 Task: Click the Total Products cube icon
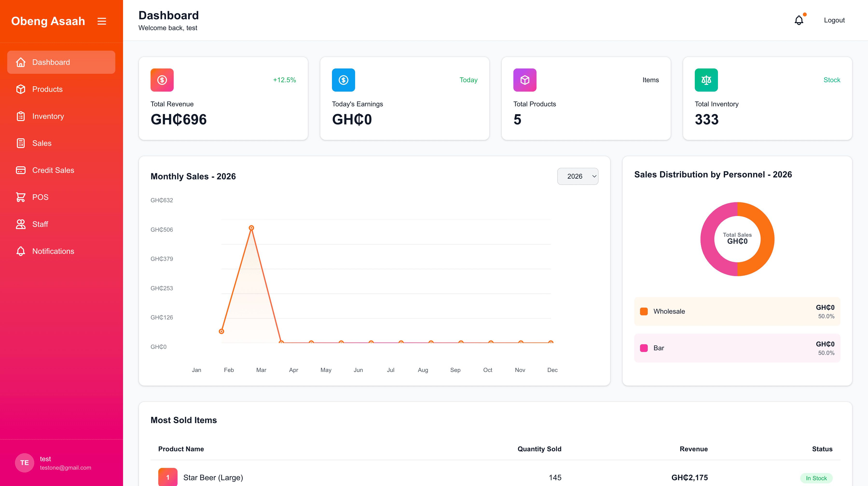pos(525,80)
